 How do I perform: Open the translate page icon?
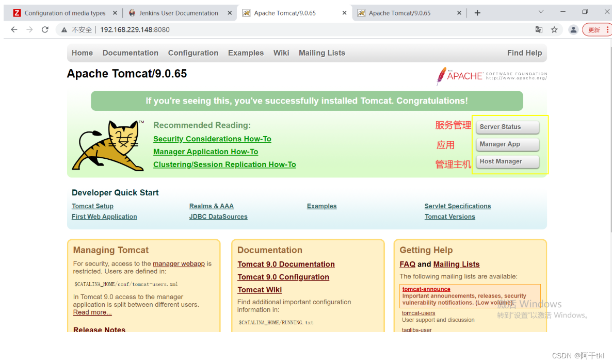[539, 30]
